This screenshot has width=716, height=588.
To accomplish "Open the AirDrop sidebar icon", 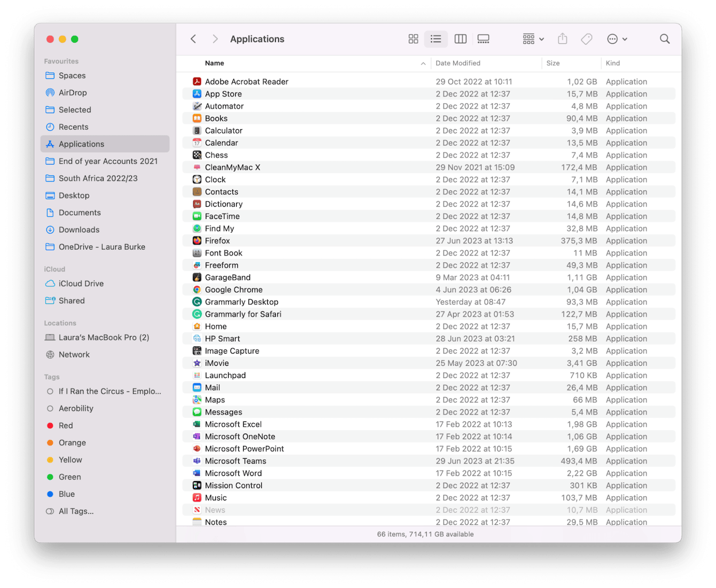I will coord(50,92).
